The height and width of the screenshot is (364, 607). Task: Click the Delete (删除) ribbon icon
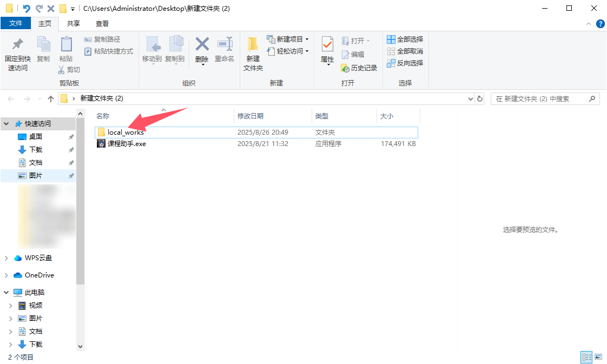click(x=202, y=50)
